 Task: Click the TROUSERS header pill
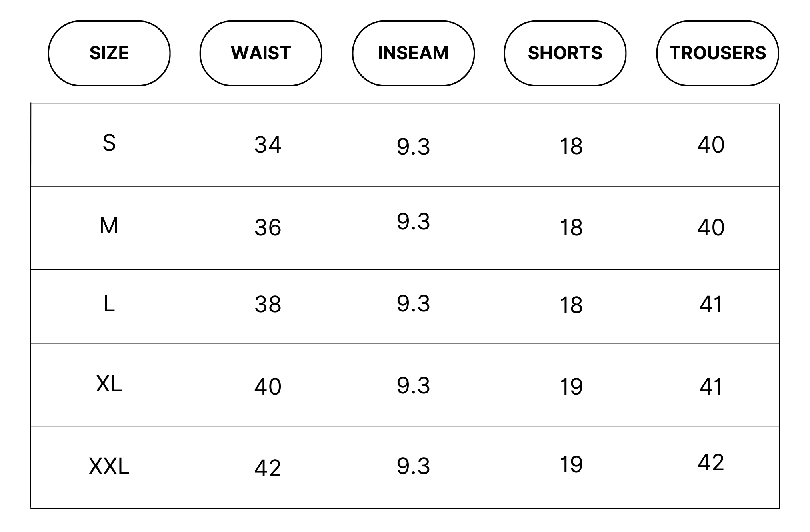coord(718,53)
